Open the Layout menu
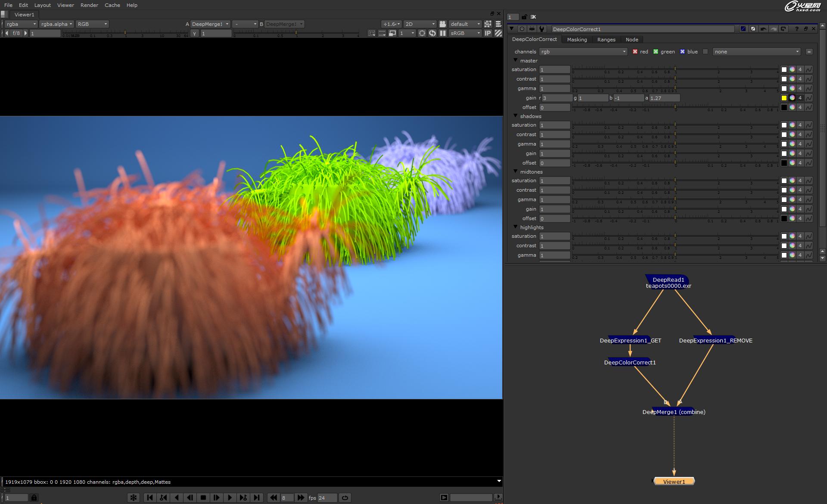 (x=42, y=5)
